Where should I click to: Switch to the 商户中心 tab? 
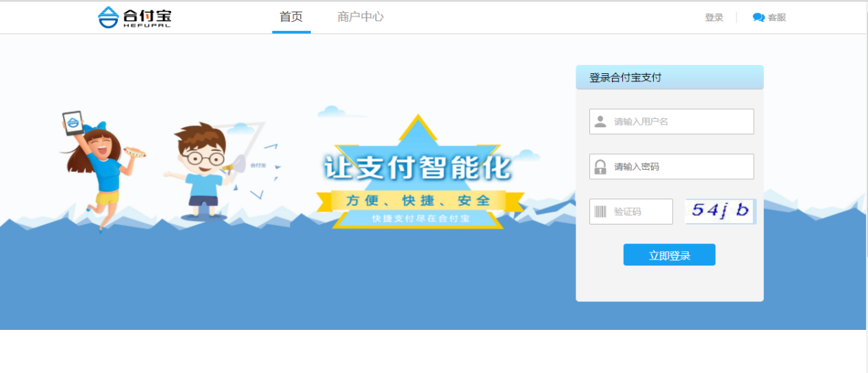point(361,17)
